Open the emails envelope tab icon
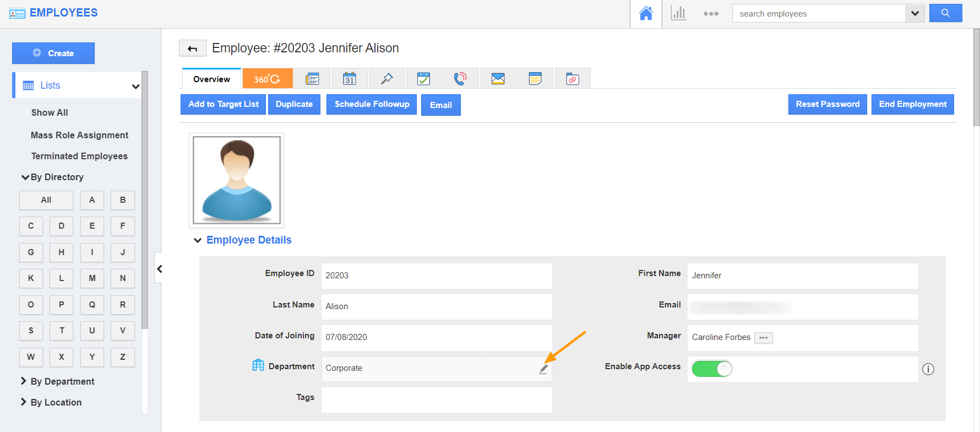Screen dimensions: 980x432 (x=498, y=79)
